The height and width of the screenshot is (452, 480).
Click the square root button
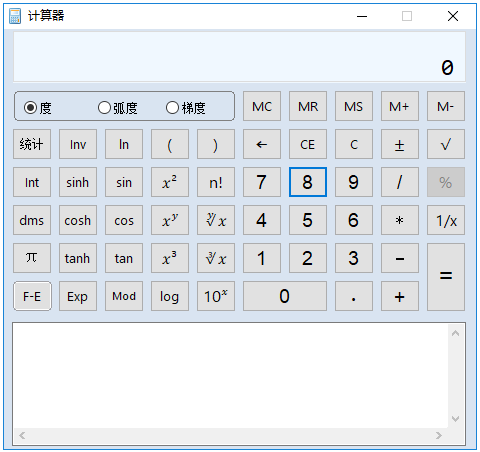click(446, 144)
